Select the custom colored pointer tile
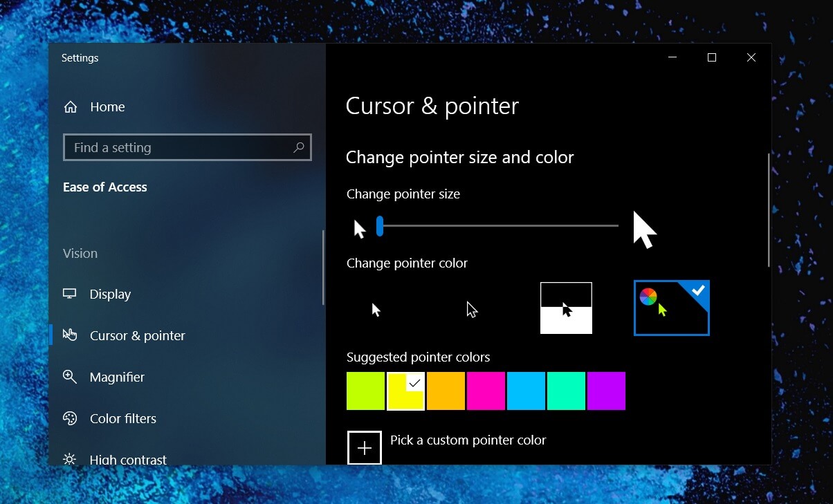This screenshot has height=504, width=833. coord(670,308)
